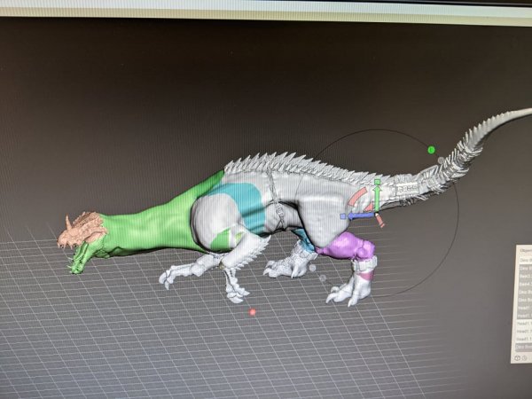Click the first icon below the object list
This screenshot has width=532, height=399.
click(517, 357)
